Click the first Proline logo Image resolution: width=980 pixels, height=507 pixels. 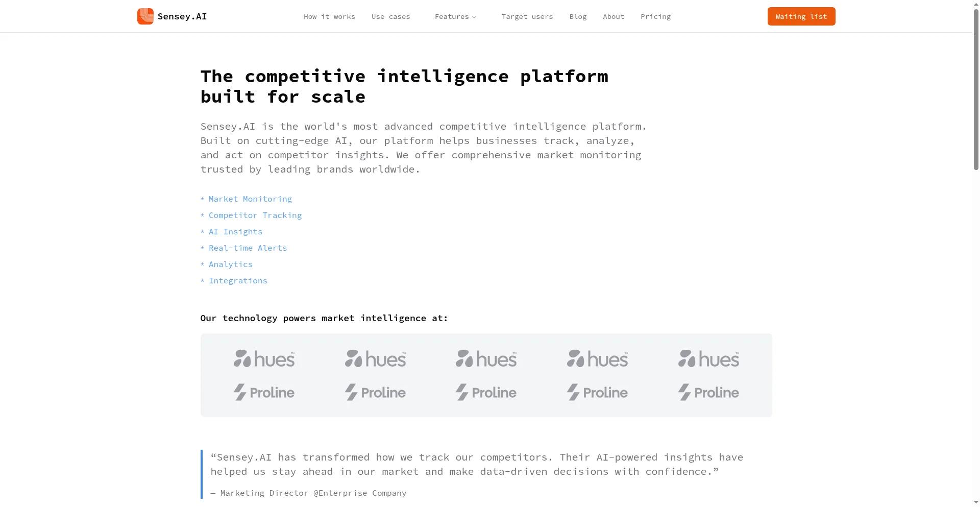click(264, 392)
